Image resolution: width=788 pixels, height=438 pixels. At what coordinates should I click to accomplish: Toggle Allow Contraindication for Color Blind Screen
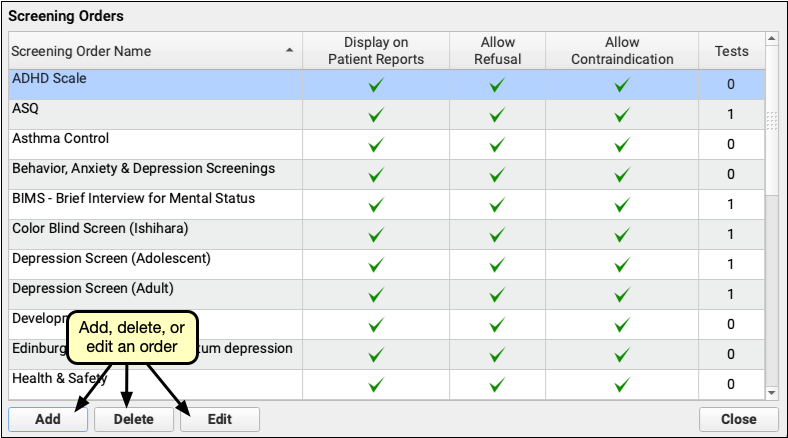click(x=622, y=235)
